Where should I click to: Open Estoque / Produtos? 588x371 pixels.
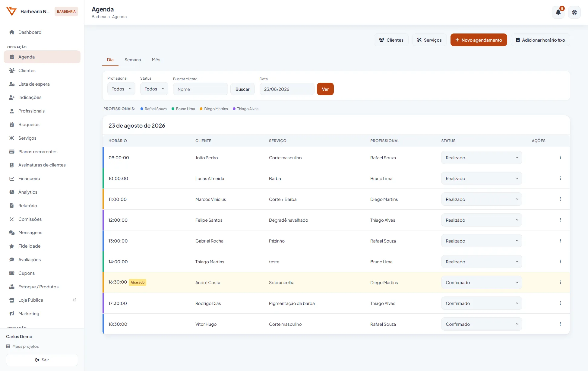point(42,287)
